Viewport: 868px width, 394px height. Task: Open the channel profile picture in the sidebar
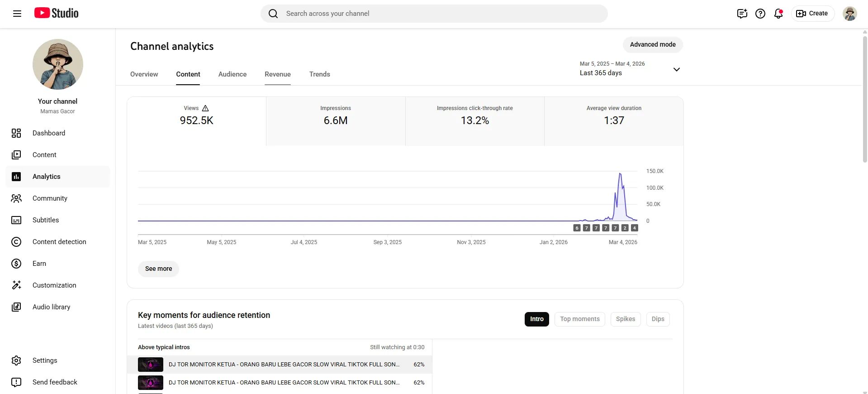click(x=58, y=64)
